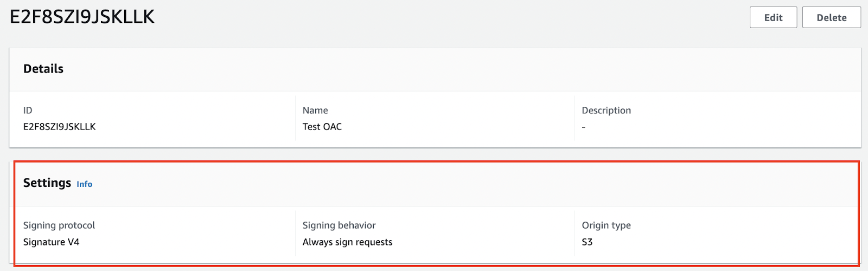Click the Signing protocol label
The image size is (868, 271).
point(59,225)
